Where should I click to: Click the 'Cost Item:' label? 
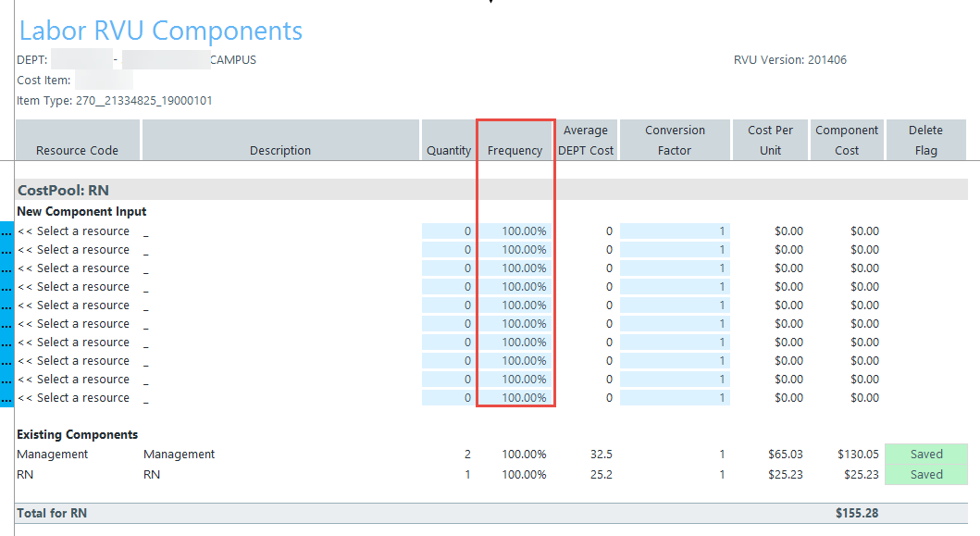(x=43, y=81)
